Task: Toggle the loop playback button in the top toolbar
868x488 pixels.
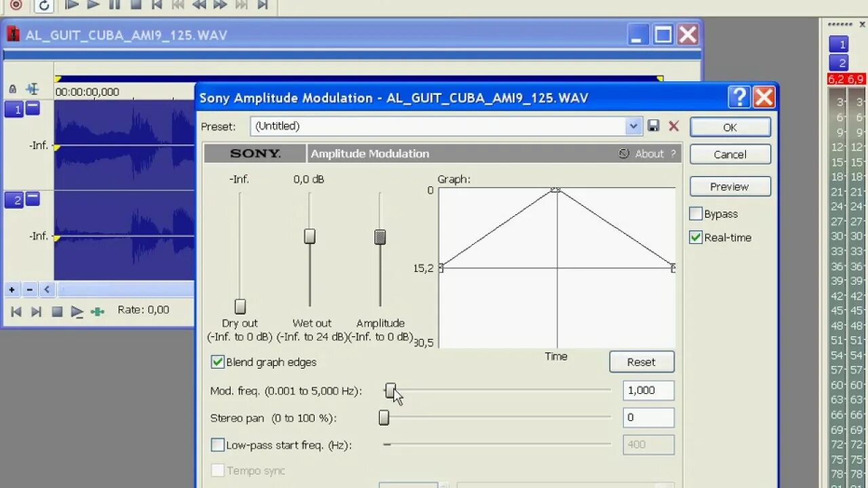Action: 43,5
